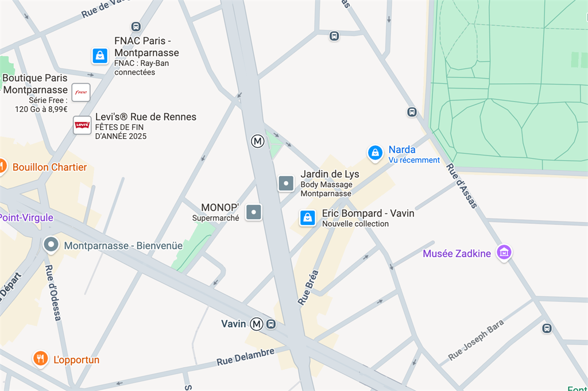Select the Musée Zadkine purple museum icon

pos(504,253)
